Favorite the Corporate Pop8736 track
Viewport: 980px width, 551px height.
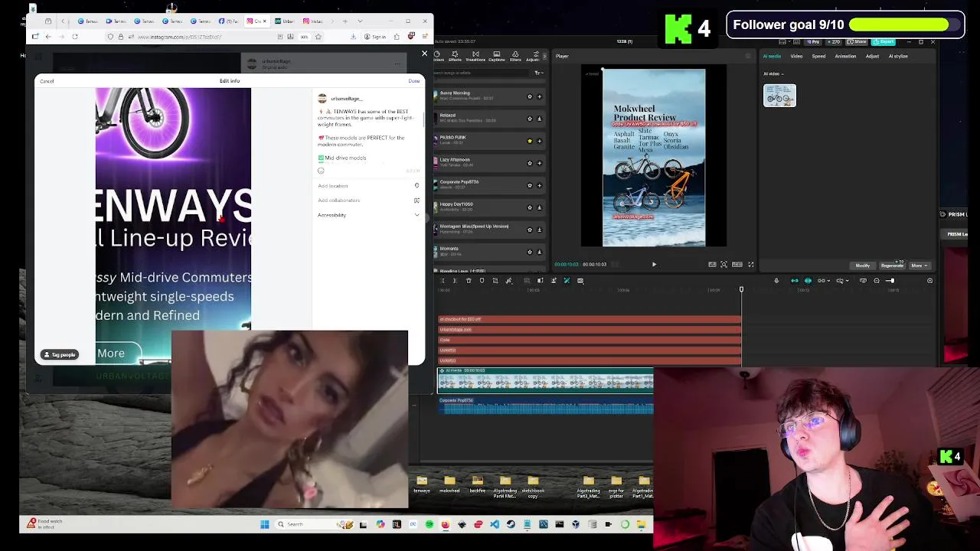click(x=529, y=185)
